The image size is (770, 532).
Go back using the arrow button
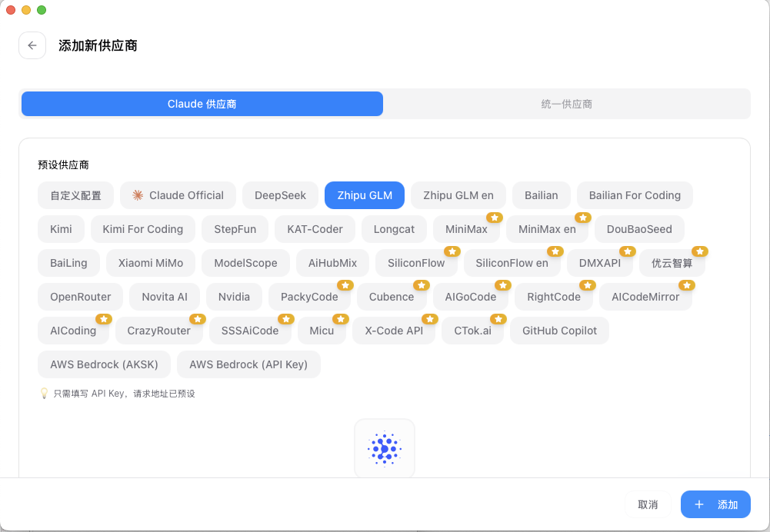click(32, 45)
